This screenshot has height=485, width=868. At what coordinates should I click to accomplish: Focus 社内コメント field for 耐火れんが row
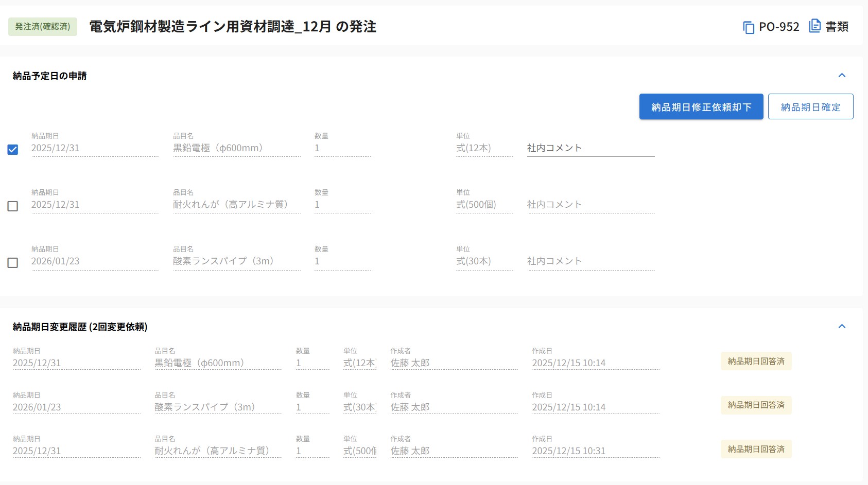(590, 205)
